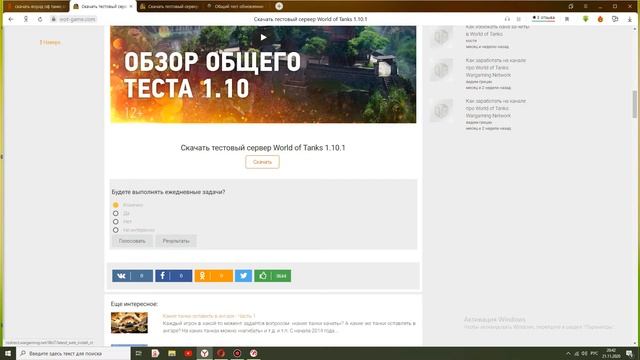The height and width of the screenshot is (360, 640).
Task: Open Windows Start menu
Action: (x=8, y=353)
